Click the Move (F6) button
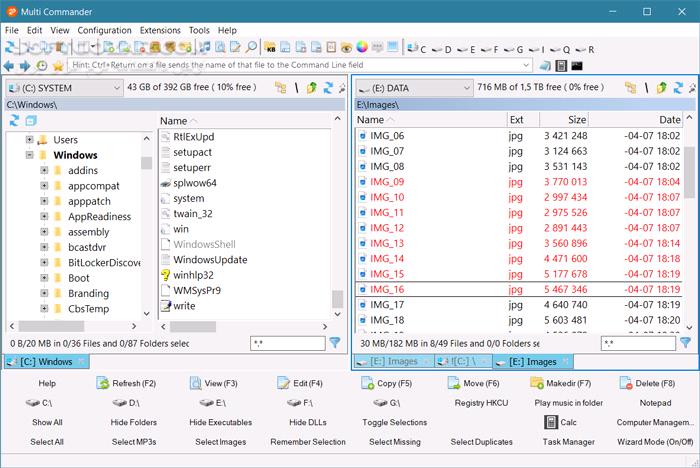The width and height of the screenshot is (700, 468). pos(474,383)
